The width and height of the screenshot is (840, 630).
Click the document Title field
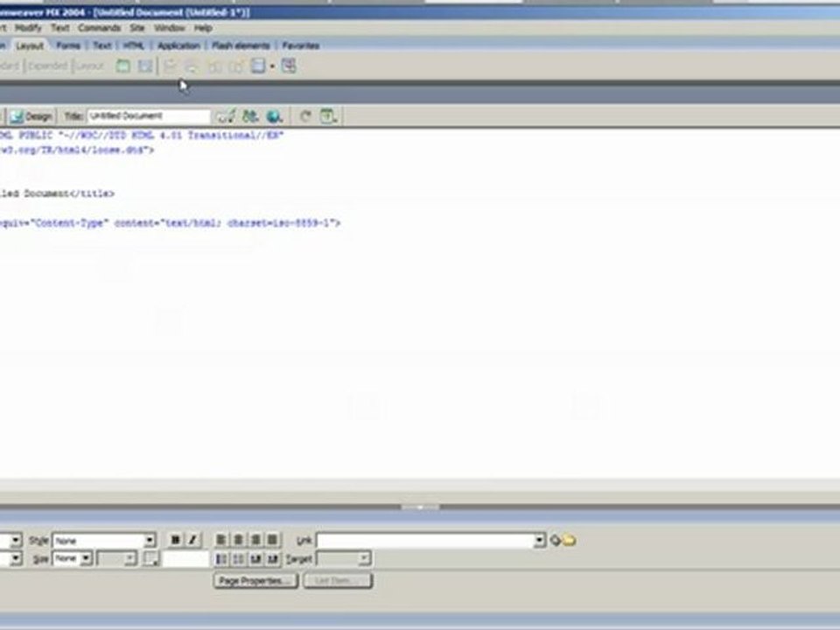(x=149, y=115)
